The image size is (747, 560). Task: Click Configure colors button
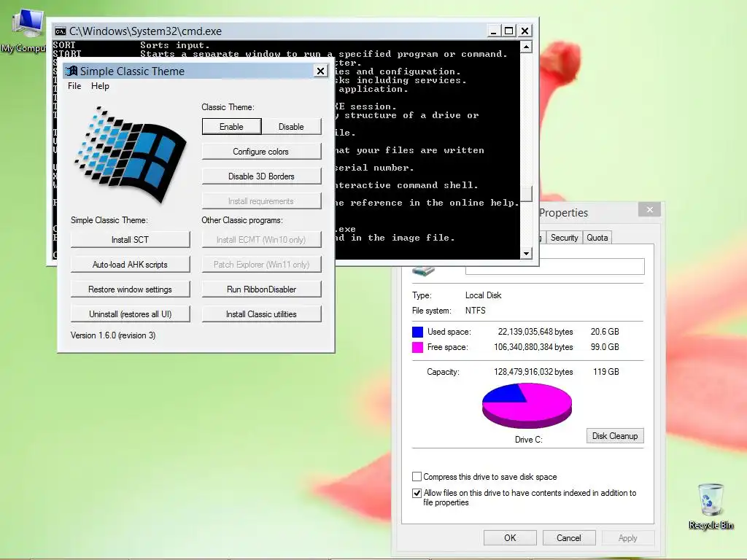coord(261,152)
